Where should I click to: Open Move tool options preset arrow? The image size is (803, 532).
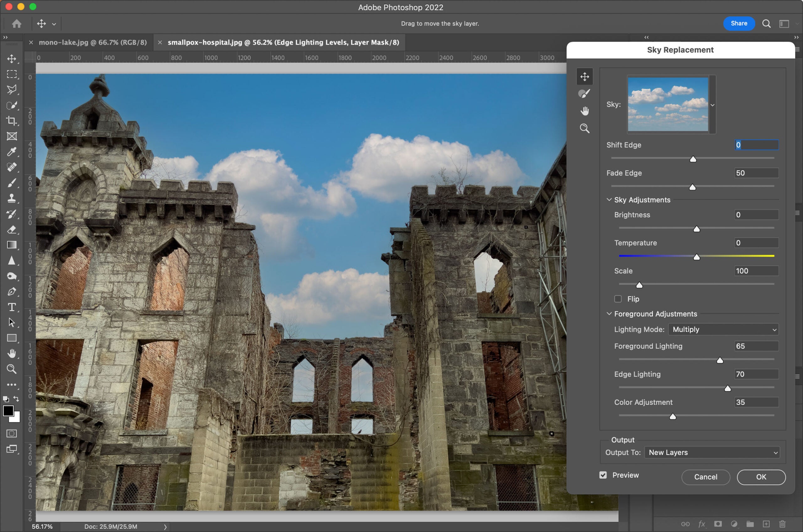(54, 24)
